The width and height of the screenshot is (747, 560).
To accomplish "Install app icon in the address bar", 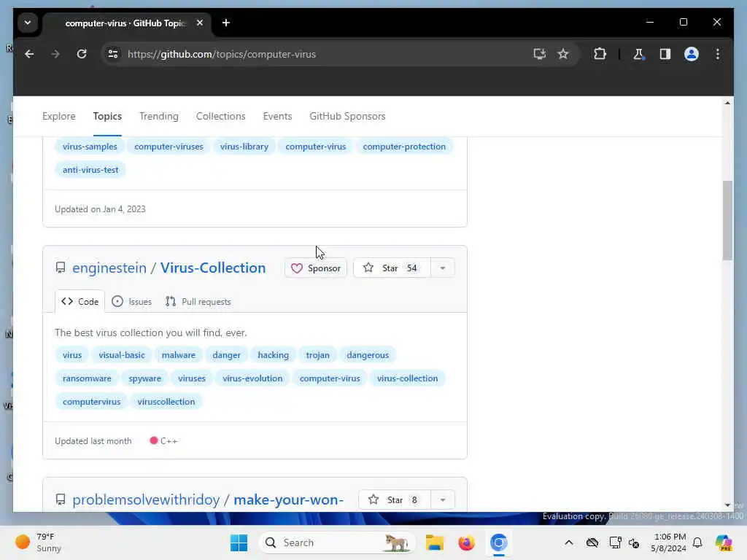I will pyautogui.click(x=539, y=54).
